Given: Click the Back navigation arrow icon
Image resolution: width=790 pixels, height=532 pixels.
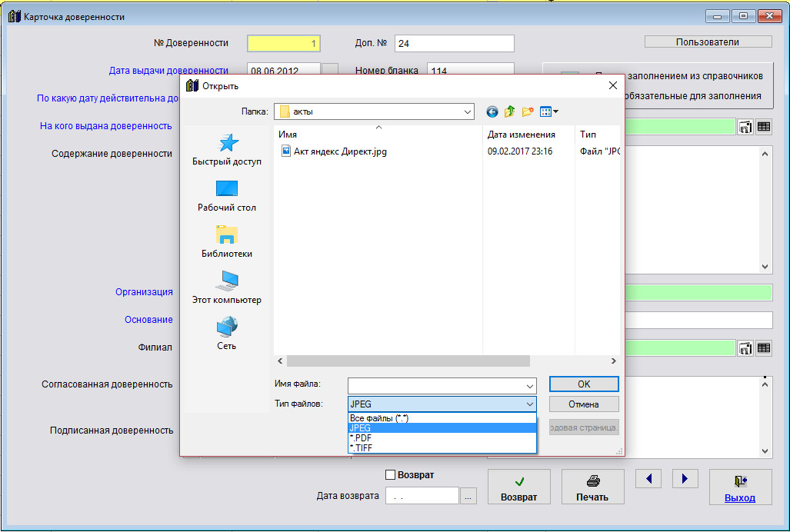Looking at the screenshot, I should pyautogui.click(x=492, y=111).
